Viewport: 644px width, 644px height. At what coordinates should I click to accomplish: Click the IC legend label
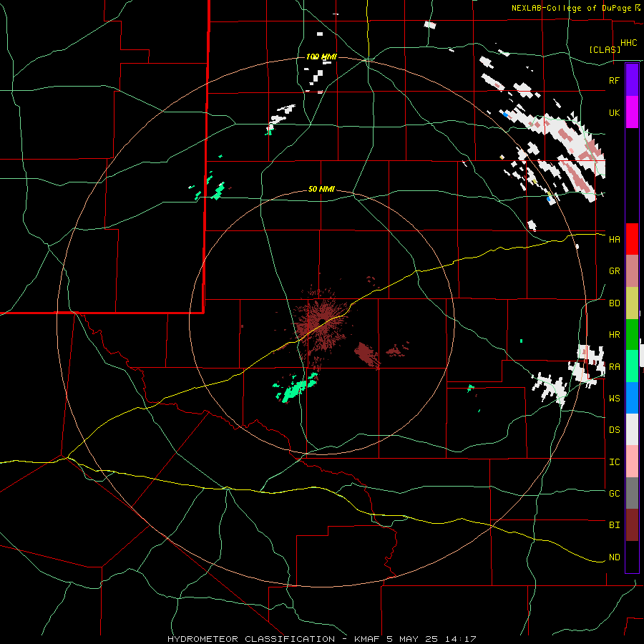pyautogui.click(x=614, y=462)
